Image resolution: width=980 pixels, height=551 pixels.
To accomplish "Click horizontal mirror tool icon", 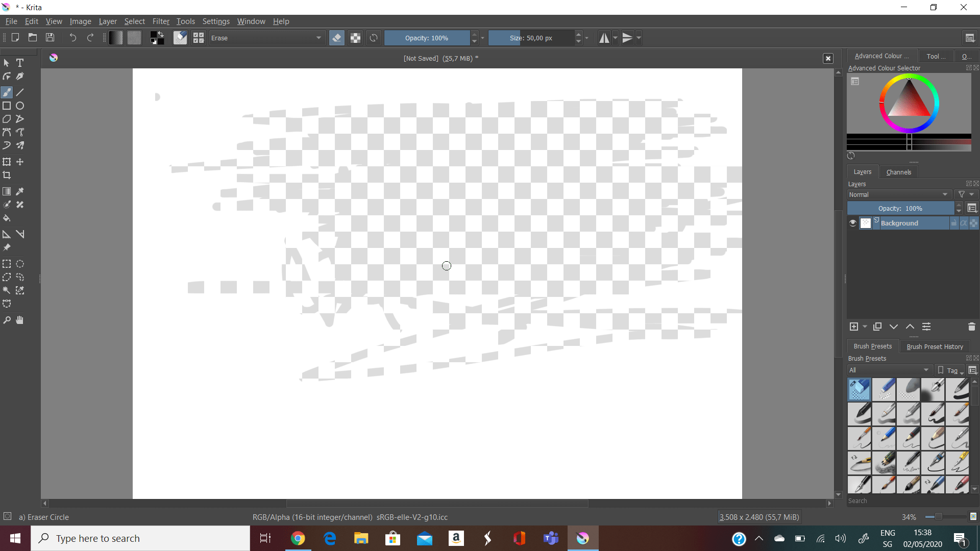I will point(604,38).
